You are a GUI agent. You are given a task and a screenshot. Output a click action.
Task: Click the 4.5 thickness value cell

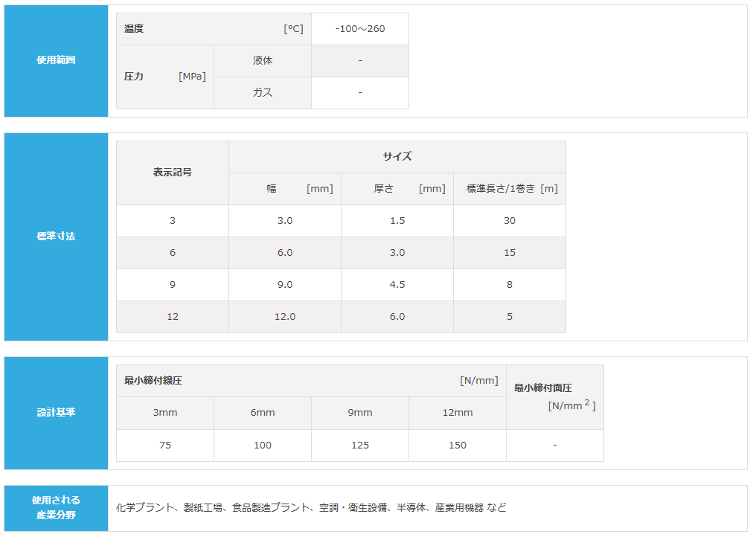pyautogui.click(x=397, y=285)
